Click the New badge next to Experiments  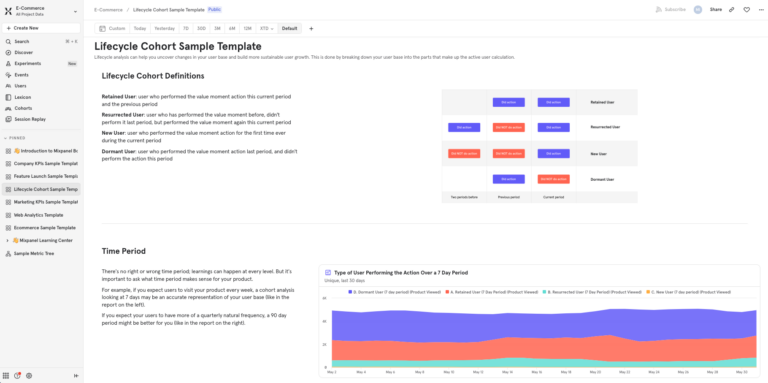72,64
